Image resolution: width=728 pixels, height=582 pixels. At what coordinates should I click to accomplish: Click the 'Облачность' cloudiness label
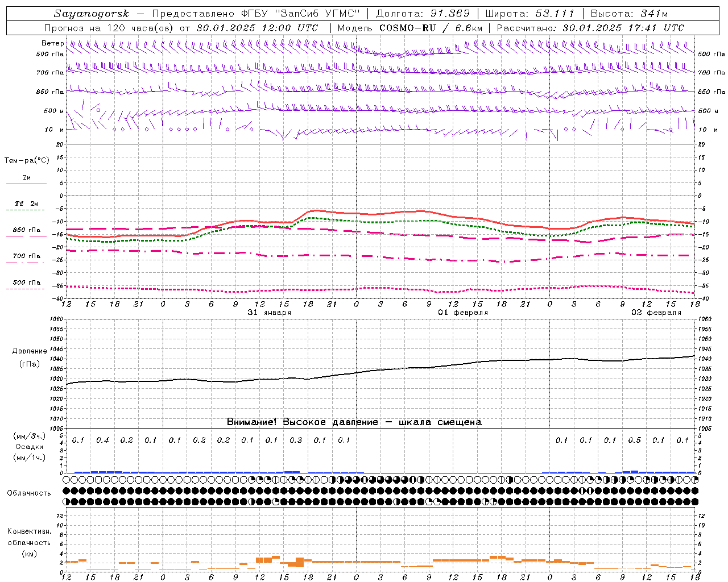point(29,493)
